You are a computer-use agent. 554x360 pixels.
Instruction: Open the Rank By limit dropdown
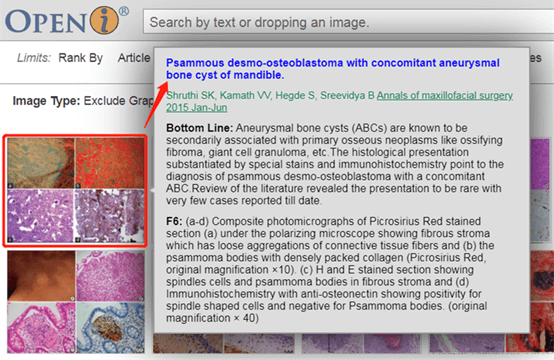click(81, 58)
